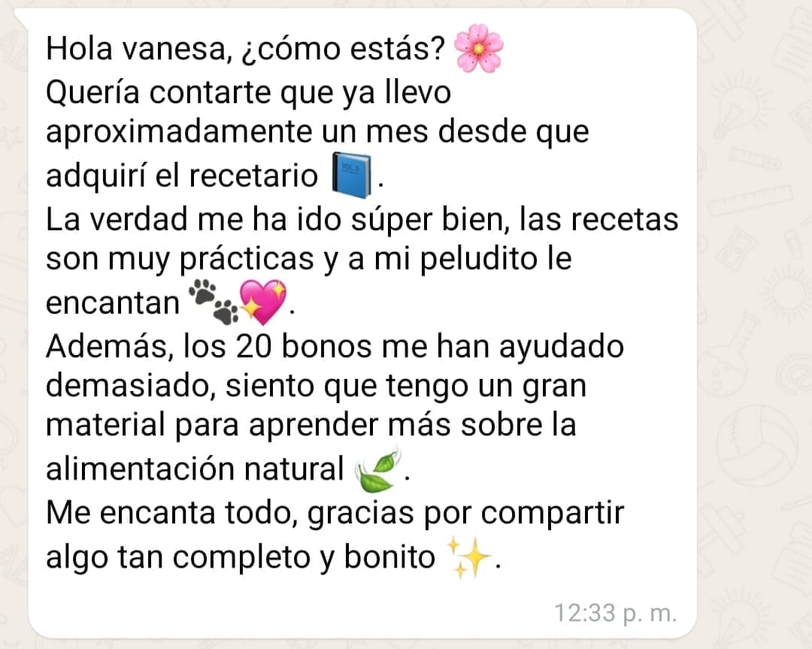Click the text 'adquirí el recetario'
Viewport: 812px width, 649px height.
[182, 175]
